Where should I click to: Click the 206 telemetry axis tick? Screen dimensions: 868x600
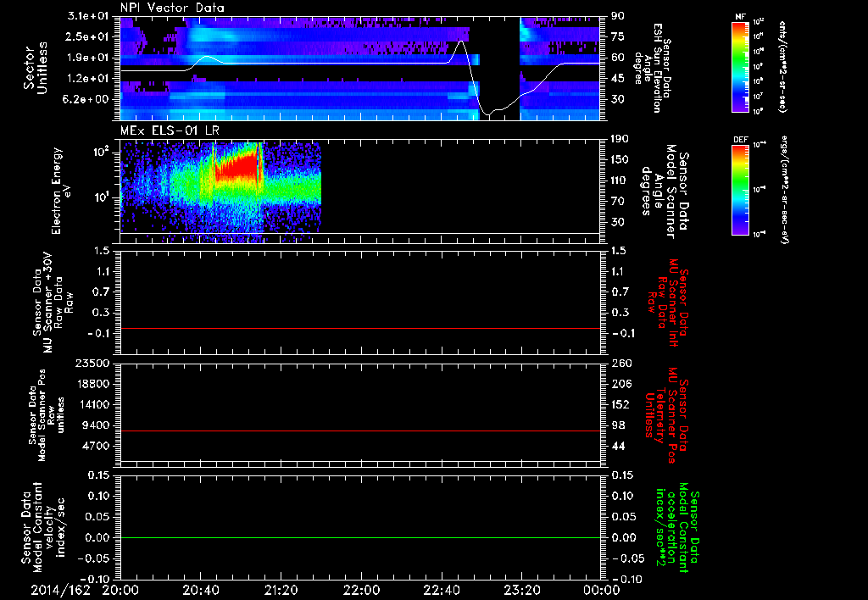[620, 384]
